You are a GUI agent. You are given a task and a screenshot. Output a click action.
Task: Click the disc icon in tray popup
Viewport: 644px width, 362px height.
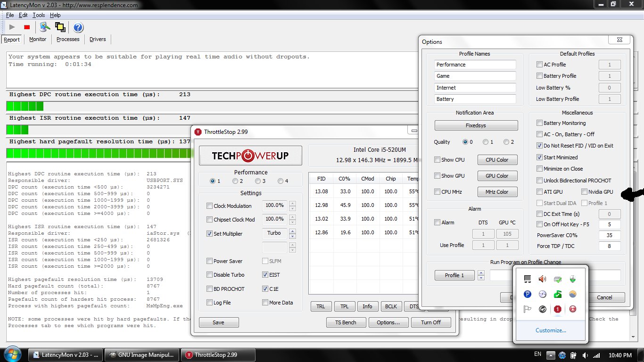[x=542, y=294]
